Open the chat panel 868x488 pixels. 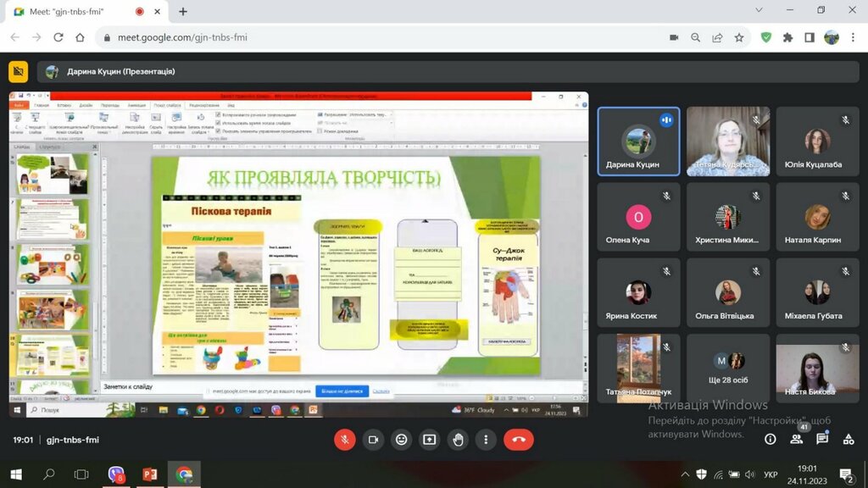(821, 439)
